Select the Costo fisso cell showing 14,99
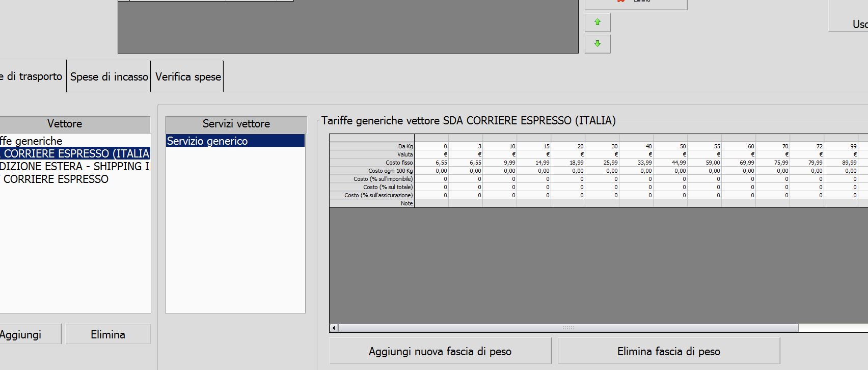The width and height of the screenshot is (868, 370). click(534, 163)
